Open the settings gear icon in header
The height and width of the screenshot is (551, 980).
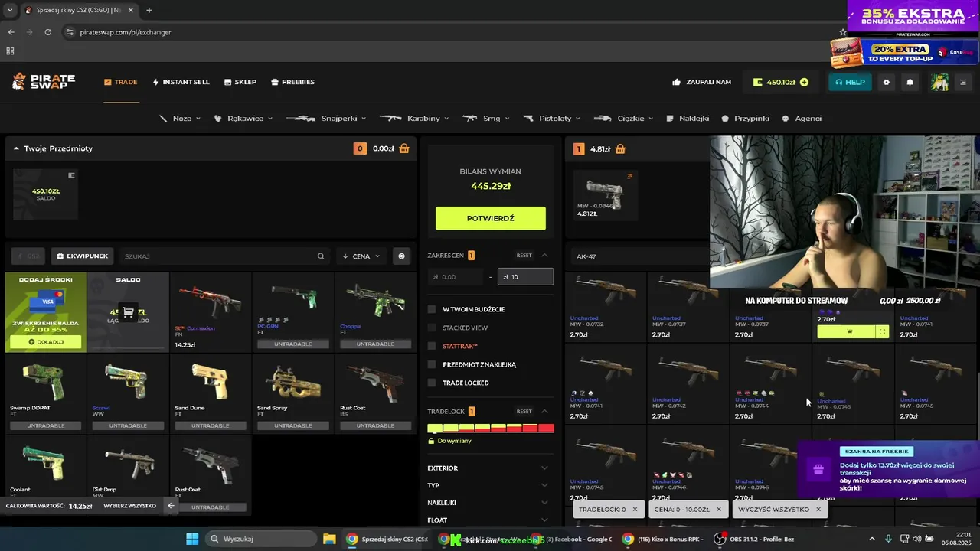pyautogui.click(x=887, y=82)
